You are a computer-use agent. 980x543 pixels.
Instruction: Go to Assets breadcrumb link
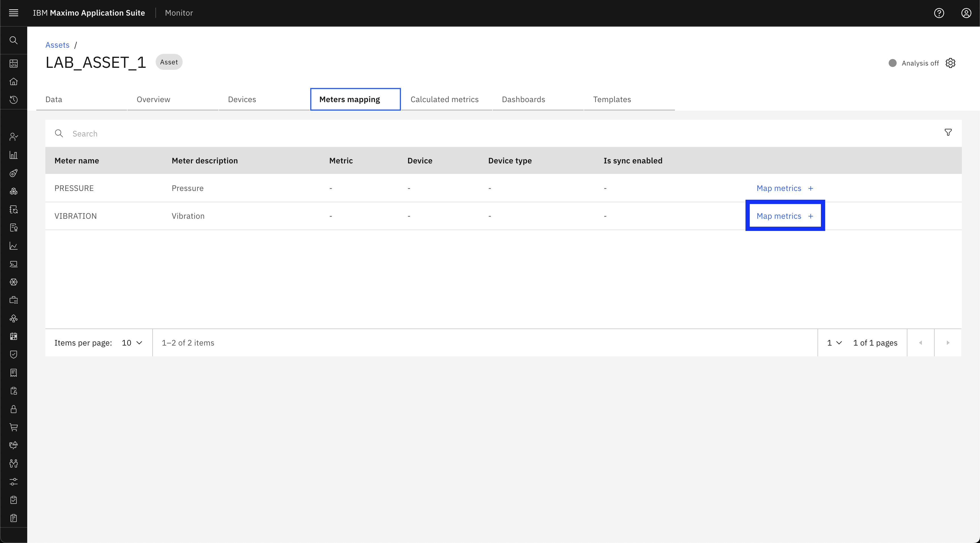coord(58,45)
